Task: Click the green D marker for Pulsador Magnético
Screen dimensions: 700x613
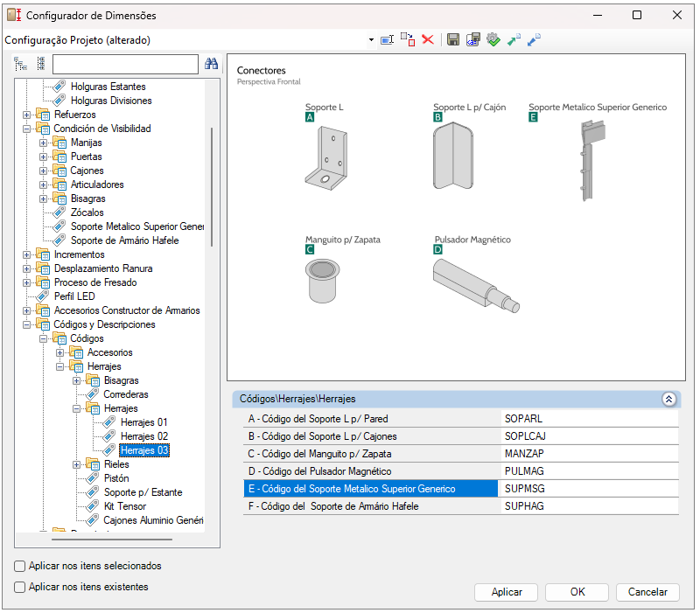Action: (438, 250)
